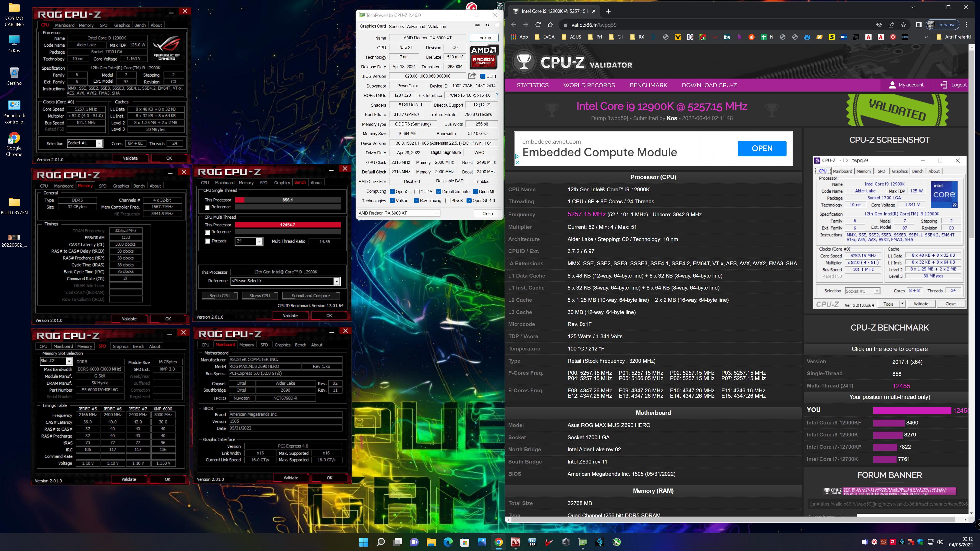Select Mainboard tab in top ROG CPU-Z window

click(x=65, y=25)
